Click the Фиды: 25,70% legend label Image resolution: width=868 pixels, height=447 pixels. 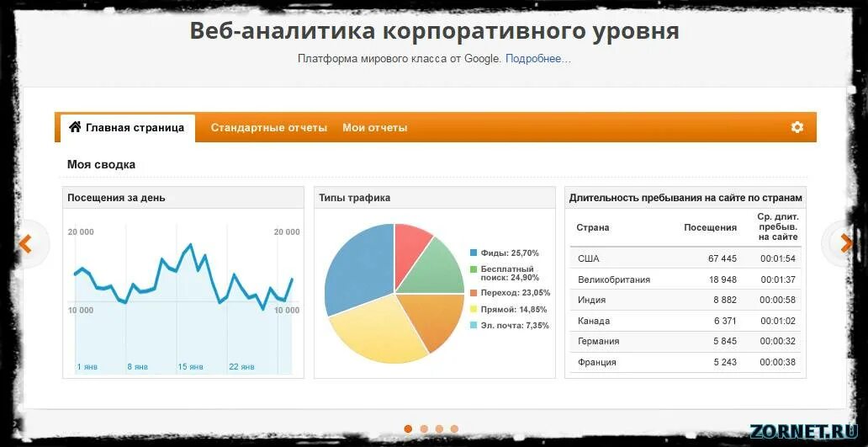tap(510, 253)
